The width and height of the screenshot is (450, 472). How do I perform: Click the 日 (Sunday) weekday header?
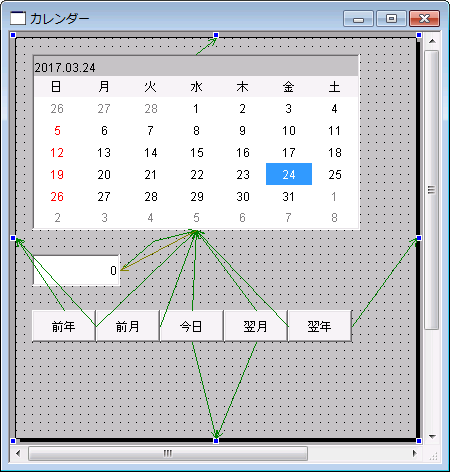pos(56,87)
